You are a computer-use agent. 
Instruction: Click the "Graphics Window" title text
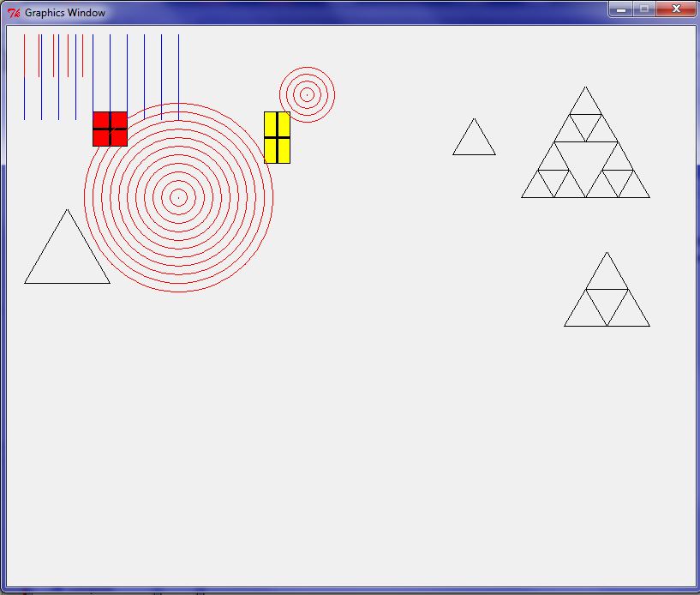65,13
